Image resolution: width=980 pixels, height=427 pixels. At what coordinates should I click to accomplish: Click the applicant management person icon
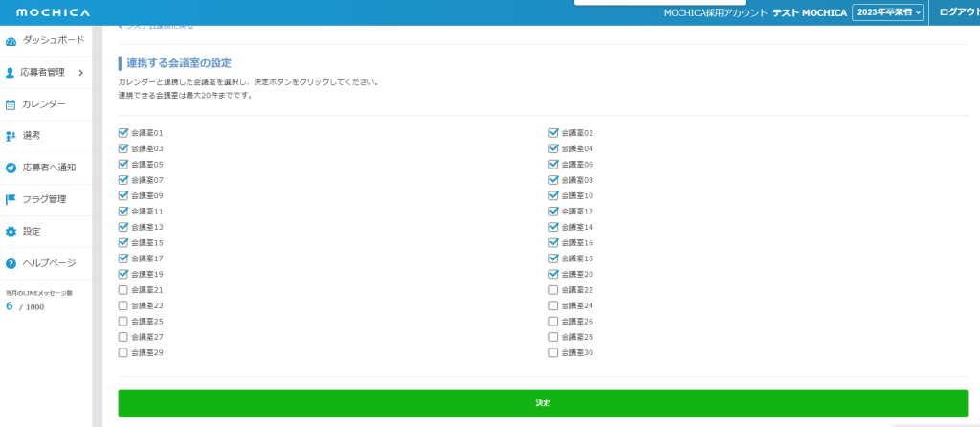tap(11, 73)
